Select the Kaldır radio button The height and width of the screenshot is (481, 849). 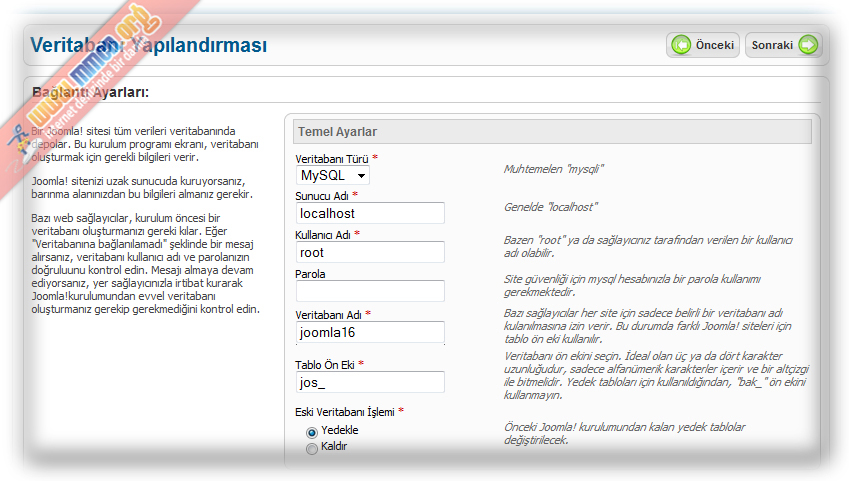(x=312, y=449)
